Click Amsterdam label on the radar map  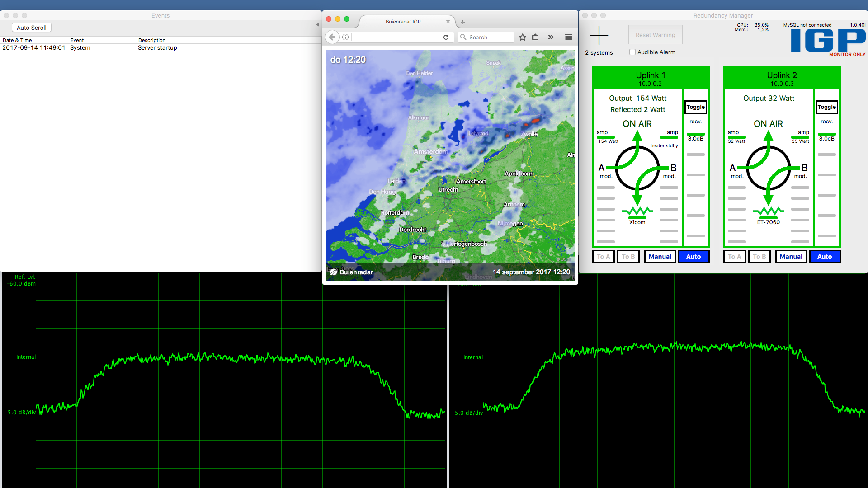(x=430, y=152)
